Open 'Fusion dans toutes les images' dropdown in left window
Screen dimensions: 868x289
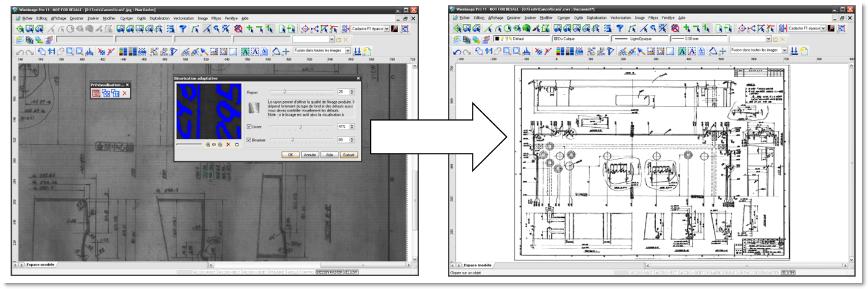click(348, 51)
